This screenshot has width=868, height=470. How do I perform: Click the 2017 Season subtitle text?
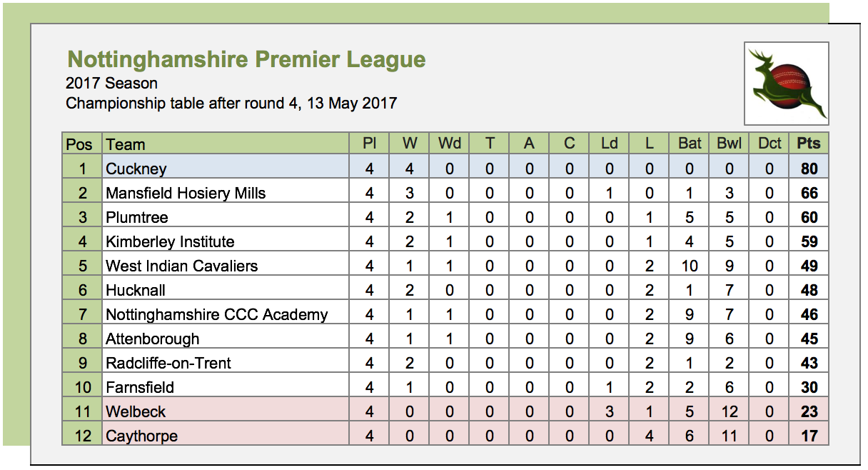pyautogui.click(x=112, y=83)
